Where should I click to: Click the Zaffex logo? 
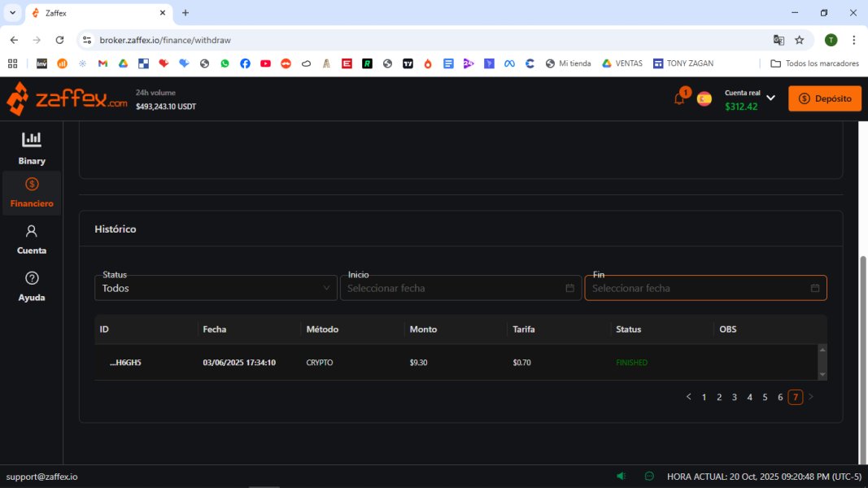tap(67, 99)
